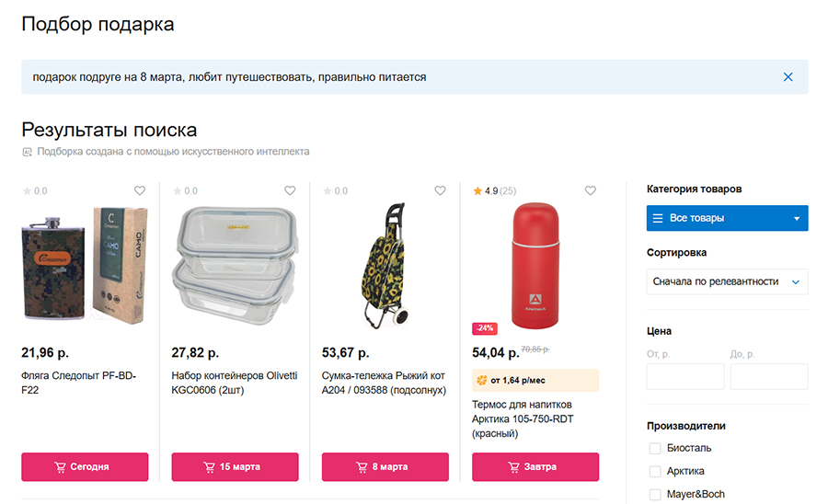Expand the sorting dropdown Сначала по релевантности
This screenshot has height=504, width=828.
[x=727, y=281]
